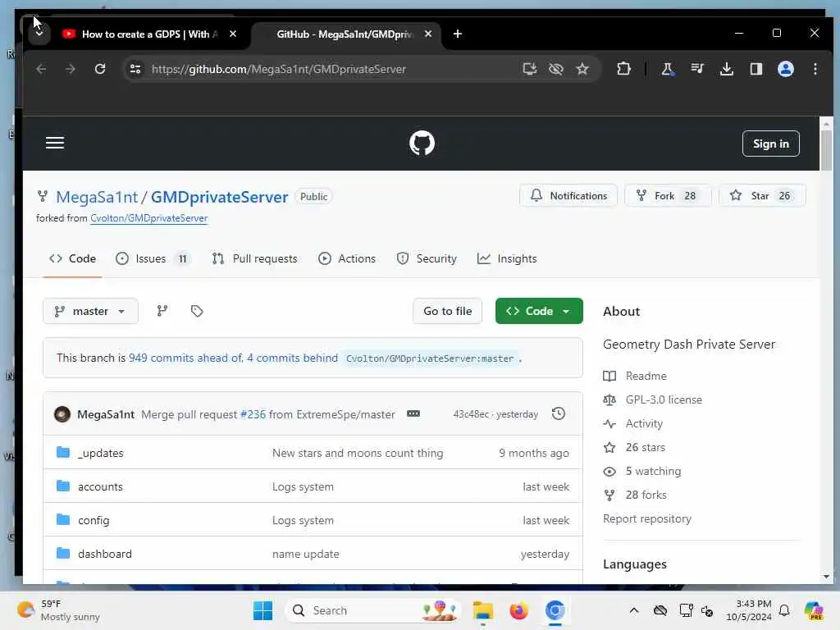This screenshot has height=630, width=840.
Task: Open the Cvolton/GMDprivateServer upstream link
Action: point(149,218)
